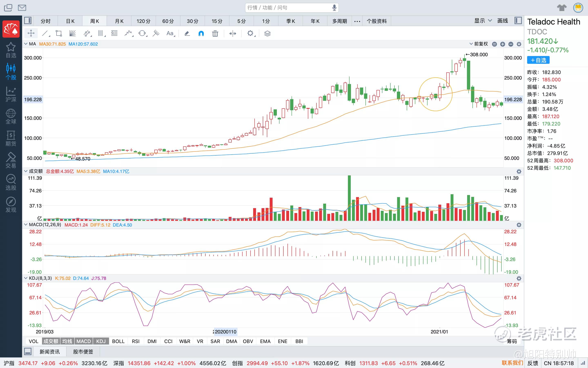
Task: Open 沪深 markets in sidebar
Action: tap(11, 94)
